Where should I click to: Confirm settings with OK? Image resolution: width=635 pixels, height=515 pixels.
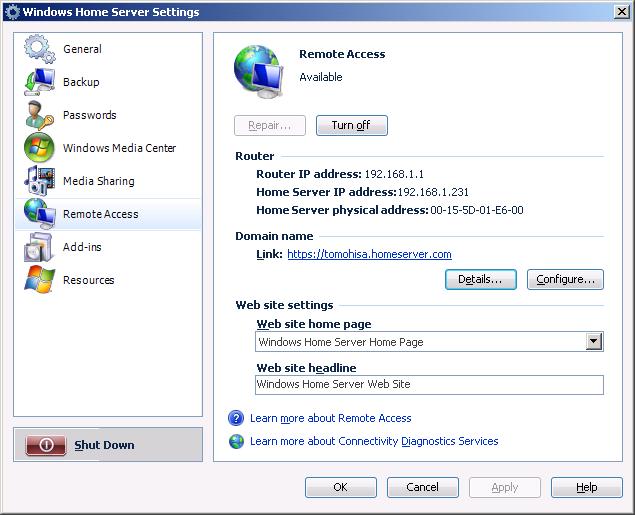341,487
